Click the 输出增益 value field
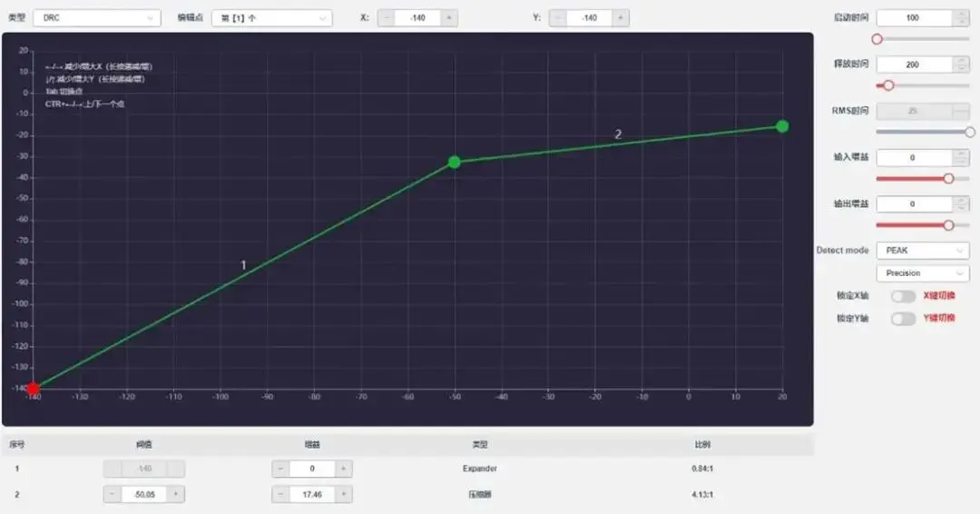980x514 pixels. pos(915,203)
